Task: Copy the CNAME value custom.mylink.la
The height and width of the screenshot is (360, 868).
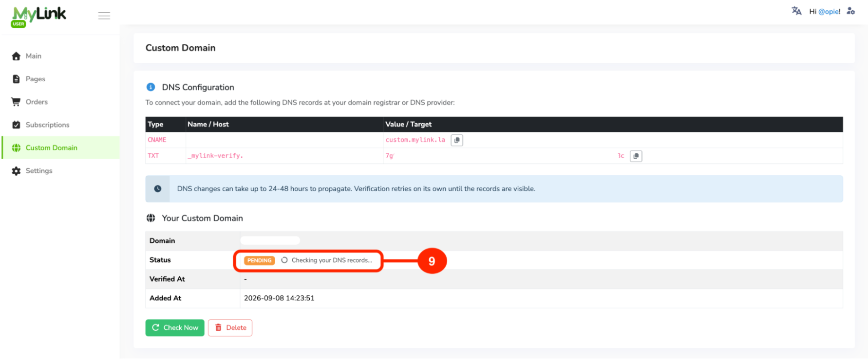Action: 457,140
